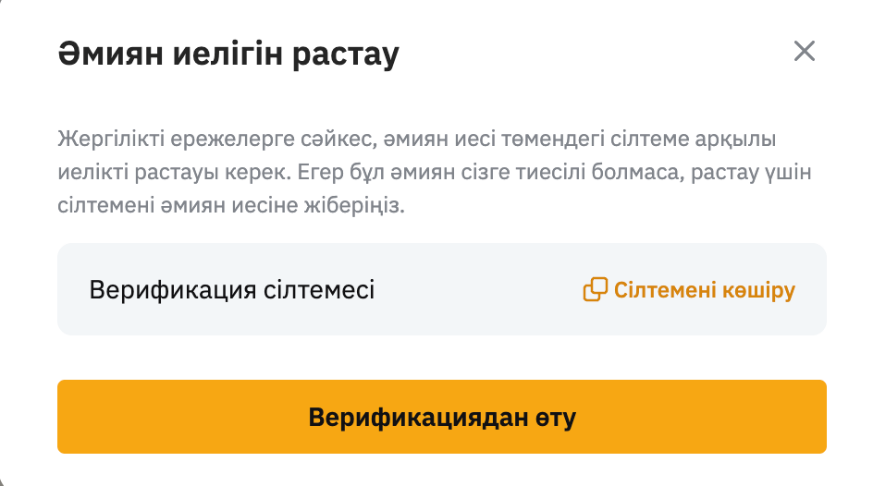The image size is (873, 486).
Task: Tap the overlapping squares copy icon
Action: pyautogui.click(x=595, y=290)
